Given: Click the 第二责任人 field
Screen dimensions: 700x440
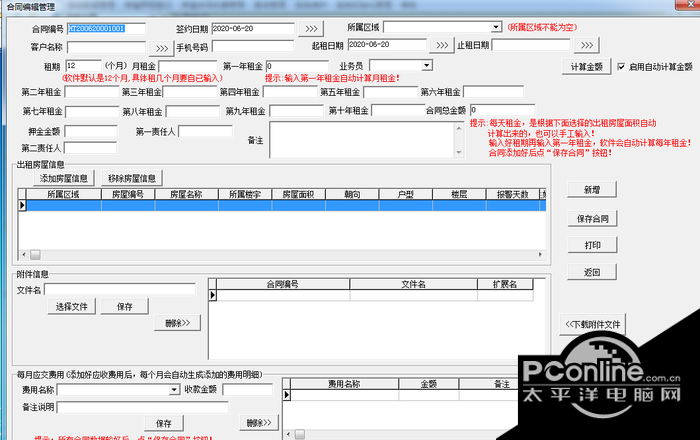Looking at the screenshot, I should tap(91, 148).
